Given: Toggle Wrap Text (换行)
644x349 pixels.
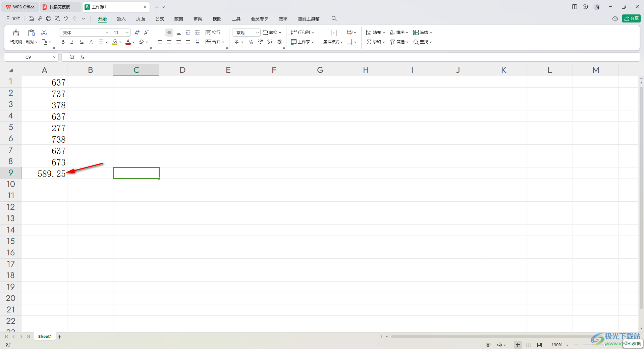Looking at the screenshot, I should click(213, 33).
